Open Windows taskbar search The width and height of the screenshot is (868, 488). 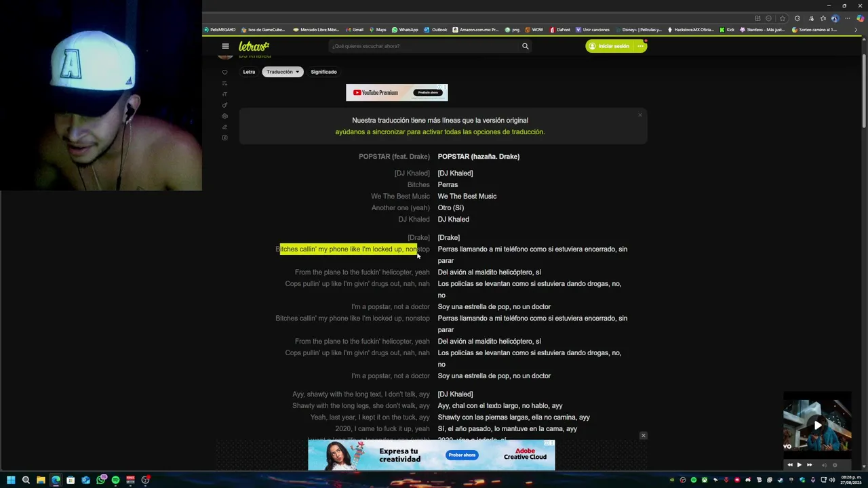click(x=26, y=480)
